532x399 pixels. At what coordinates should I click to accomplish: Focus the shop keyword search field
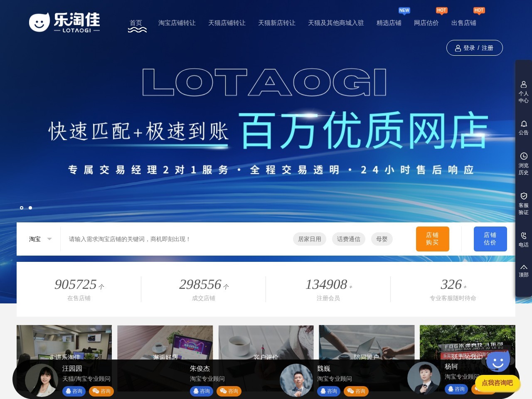pos(175,239)
